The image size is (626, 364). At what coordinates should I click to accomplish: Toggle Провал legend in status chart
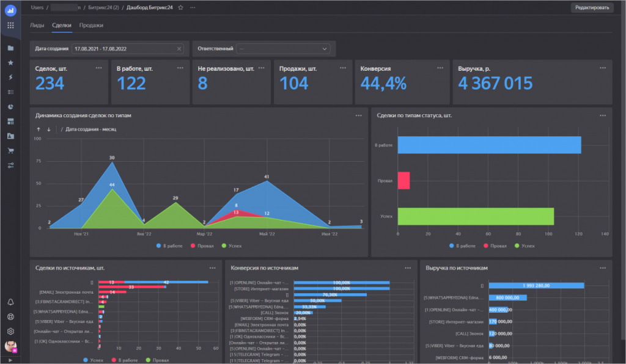tap(495, 246)
